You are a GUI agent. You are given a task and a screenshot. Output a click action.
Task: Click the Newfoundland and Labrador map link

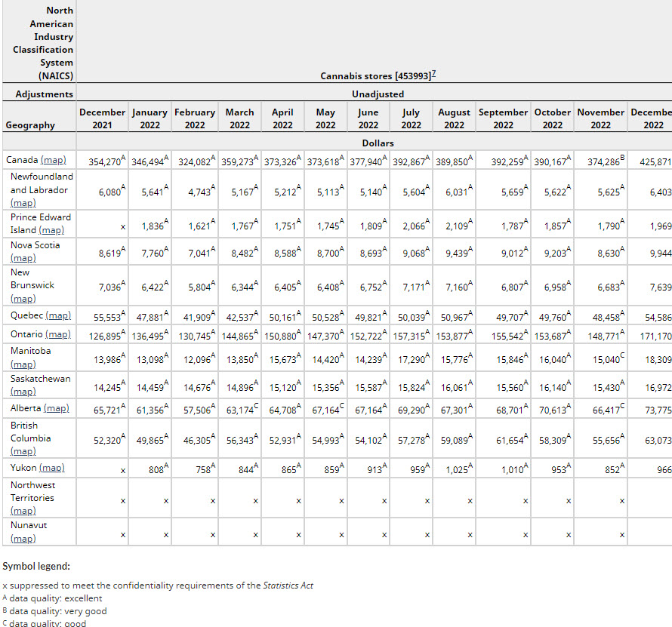coord(23,203)
